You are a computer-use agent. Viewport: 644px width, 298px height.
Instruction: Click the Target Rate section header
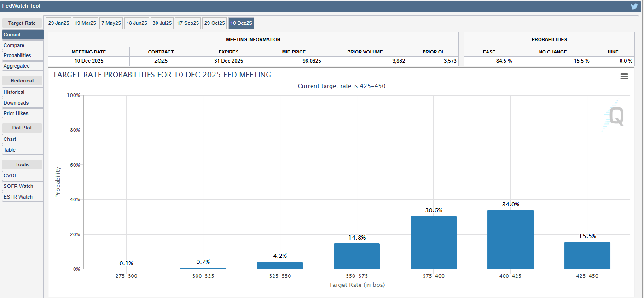(22, 23)
